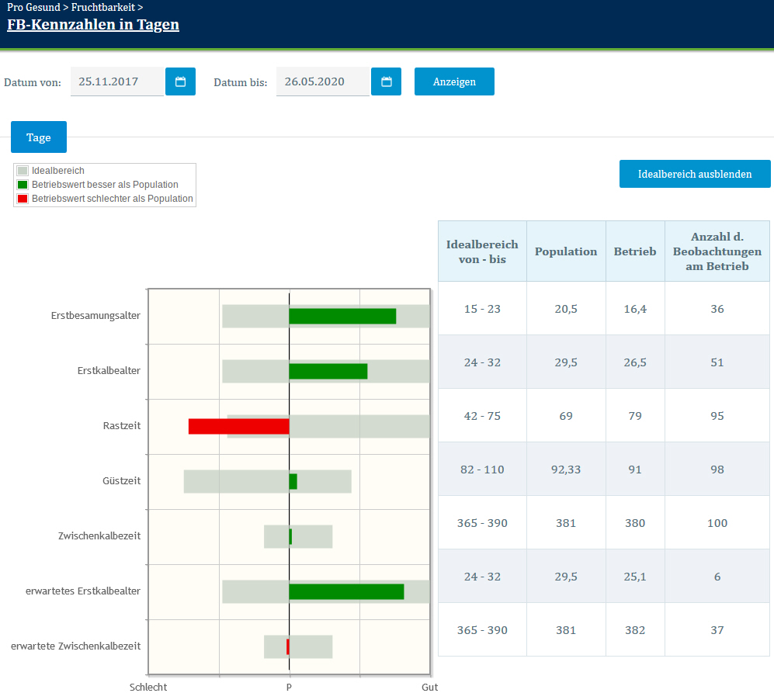The image size is (774, 700).
Task: Click the red 'schlechter als Population' legend swatch
Action: [x=23, y=199]
